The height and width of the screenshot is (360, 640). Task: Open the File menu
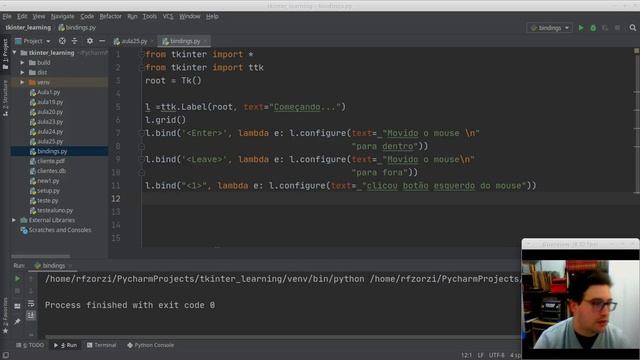(x=7, y=16)
